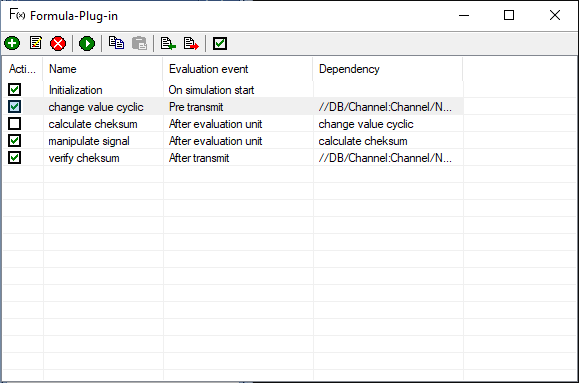Click the Formula-Plug-in title bar icon
Screen dimensions: 579x383
(17, 15)
